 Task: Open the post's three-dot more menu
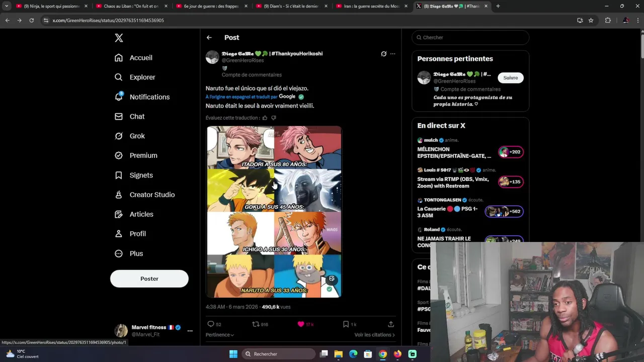[393, 54]
